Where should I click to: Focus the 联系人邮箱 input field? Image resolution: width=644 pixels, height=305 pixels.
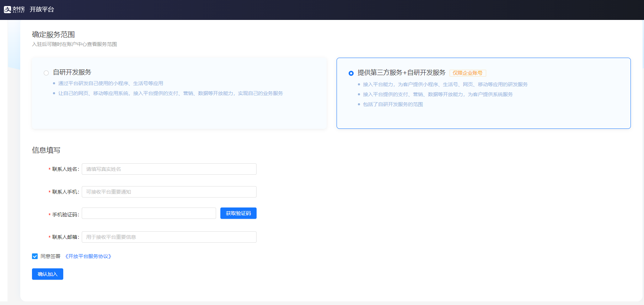pyautogui.click(x=169, y=237)
